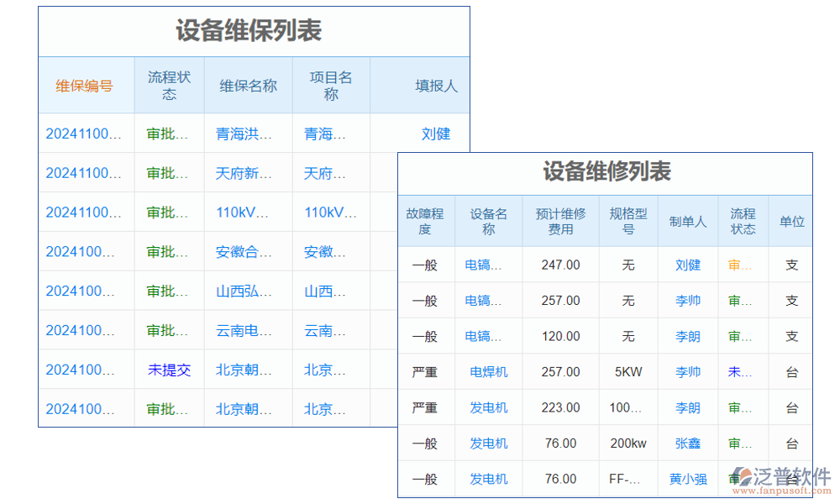Open the first 发电机 equipment link

488,407
